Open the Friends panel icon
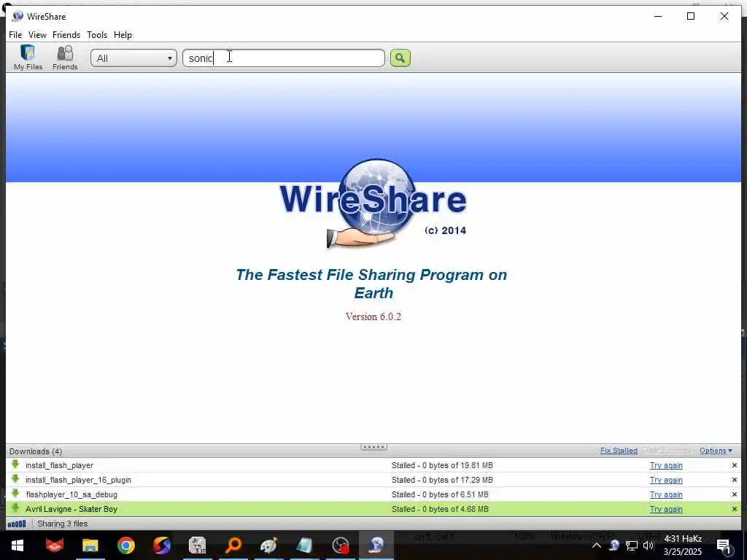Screen dimensions: 747x560 tap(65, 58)
